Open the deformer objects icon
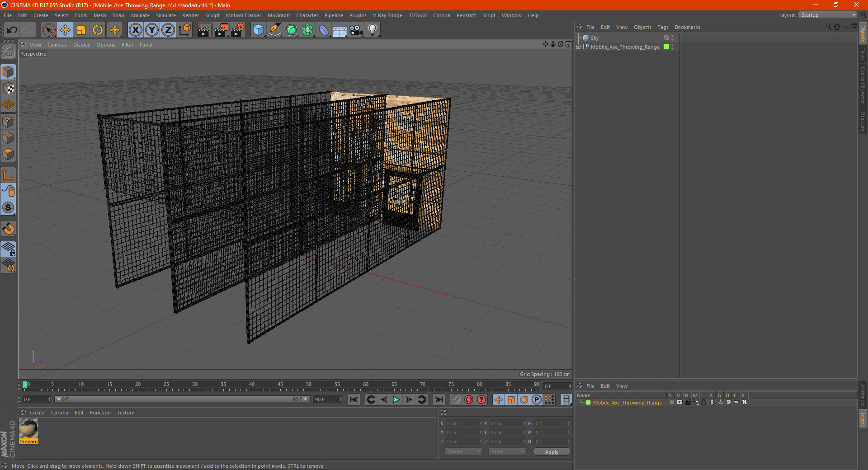Screen dimensions: 868x470 tap(324, 30)
